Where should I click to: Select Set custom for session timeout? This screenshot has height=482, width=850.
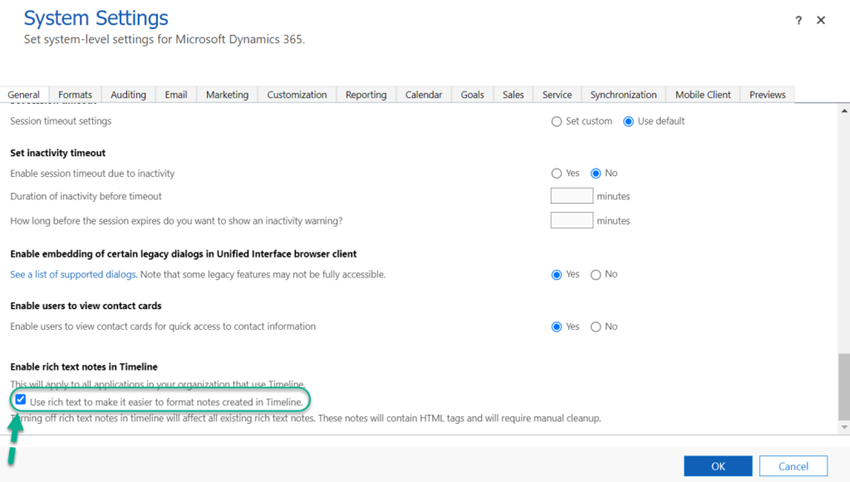tap(556, 121)
